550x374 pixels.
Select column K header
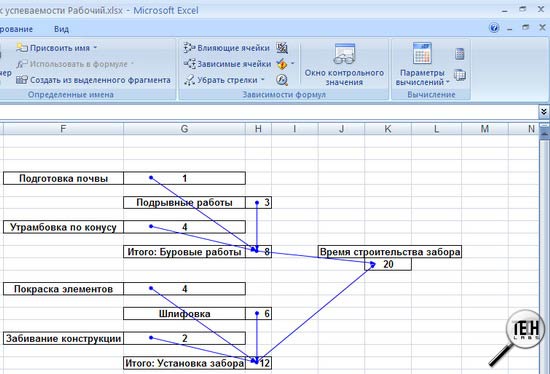tap(388, 129)
